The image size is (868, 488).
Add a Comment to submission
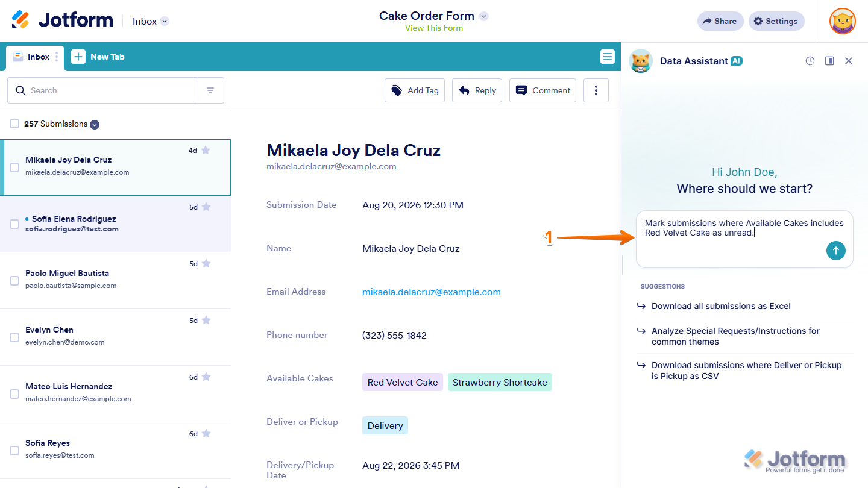[542, 90]
